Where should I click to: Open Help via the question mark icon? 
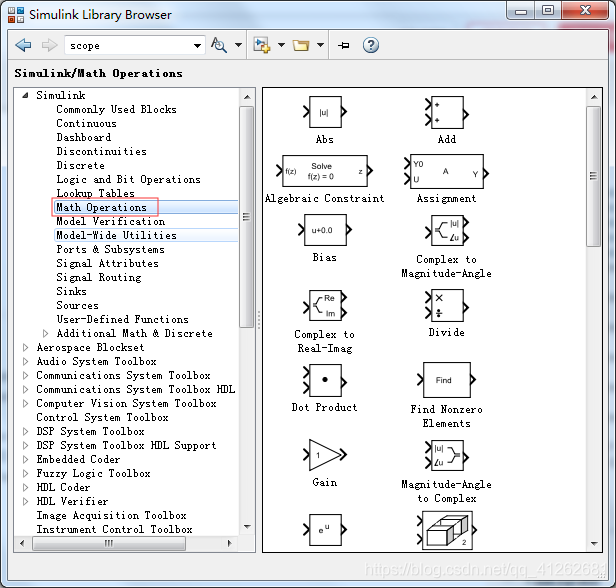(370, 45)
